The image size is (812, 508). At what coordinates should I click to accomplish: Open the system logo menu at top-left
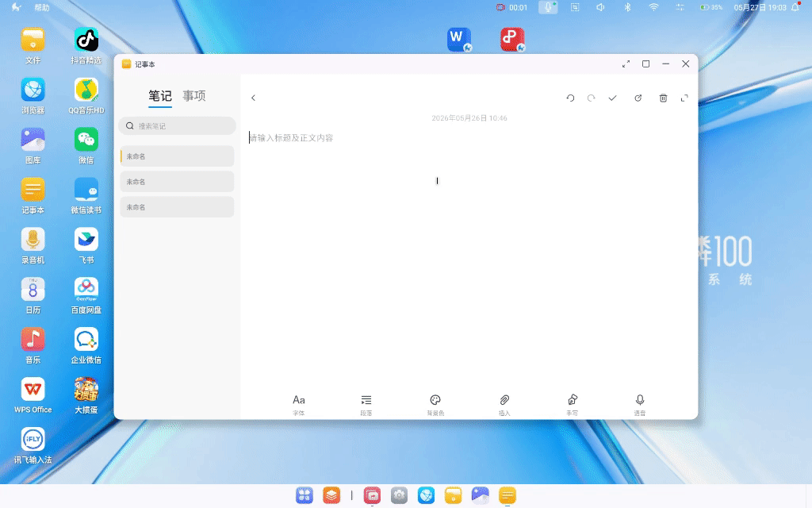[16, 7]
